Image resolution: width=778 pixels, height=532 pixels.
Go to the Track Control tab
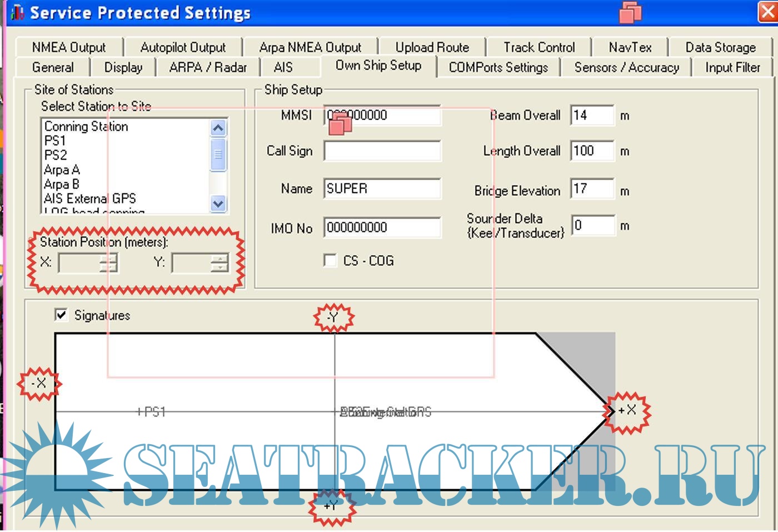[x=538, y=47]
